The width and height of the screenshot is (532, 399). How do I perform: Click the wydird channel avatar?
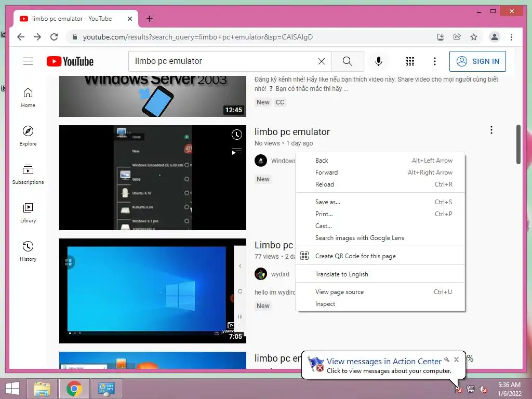click(261, 274)
